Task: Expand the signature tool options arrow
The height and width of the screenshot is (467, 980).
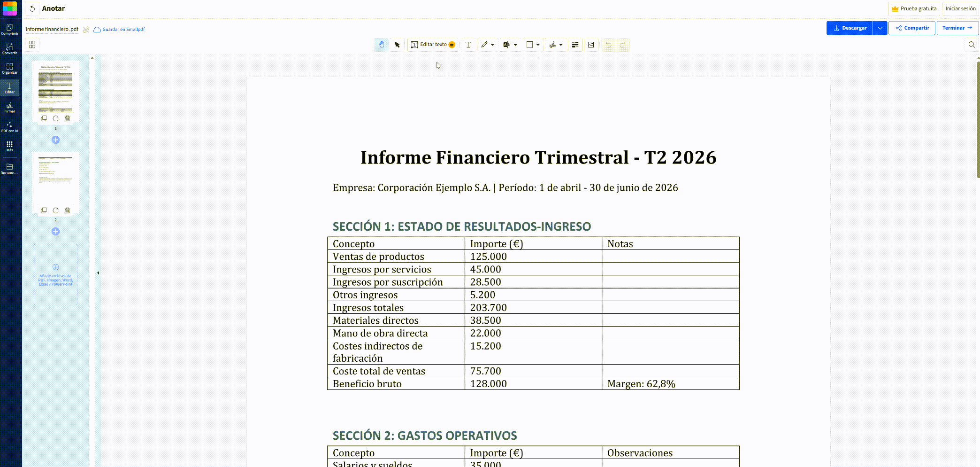Action: point(561,45)
